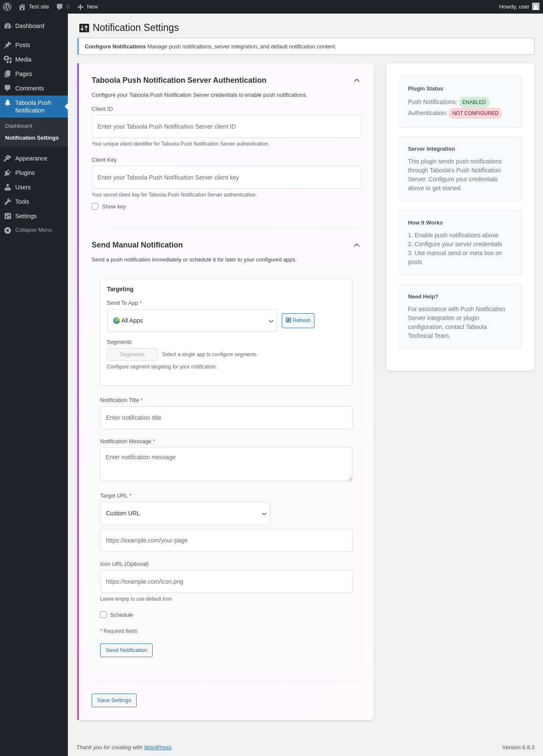Click the custom URL example.com/your-page field
This screenshot has width=543, height=756.
tap(227, 540)
